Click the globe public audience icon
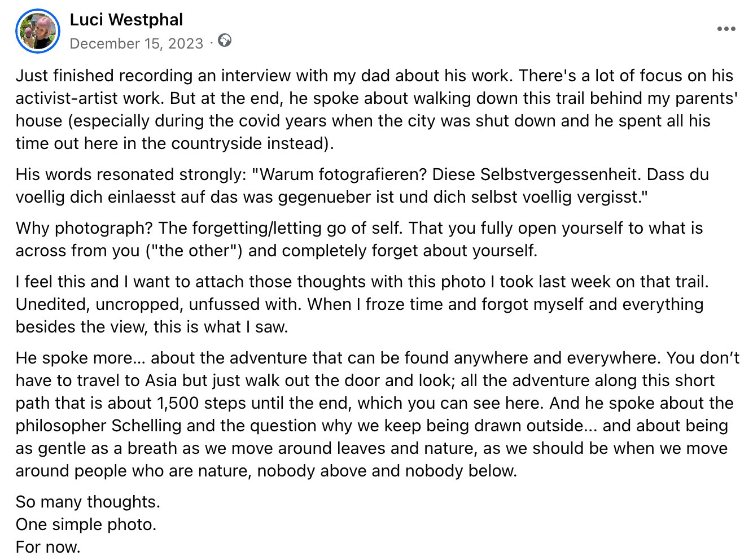This screenshot has height=560, width=753. pos(225,41)
